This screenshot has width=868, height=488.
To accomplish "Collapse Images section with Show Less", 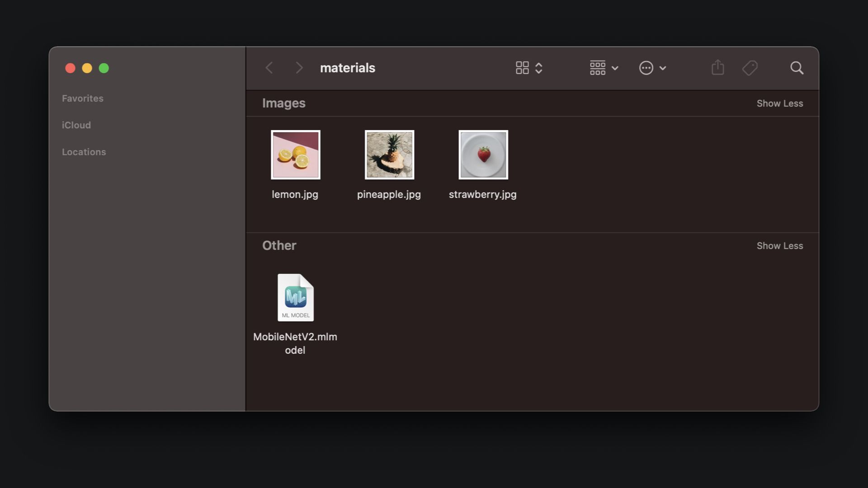I will (x=779, y=103).
